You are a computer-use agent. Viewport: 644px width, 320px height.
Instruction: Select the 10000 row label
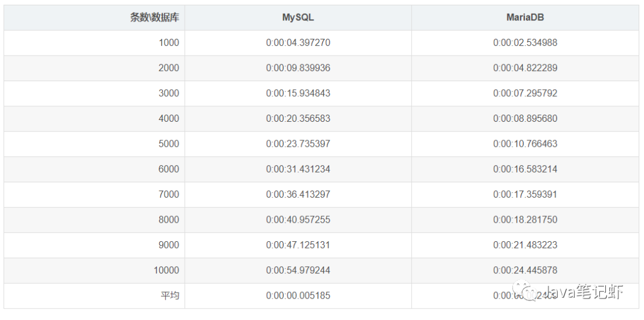(x=166, y=270)
